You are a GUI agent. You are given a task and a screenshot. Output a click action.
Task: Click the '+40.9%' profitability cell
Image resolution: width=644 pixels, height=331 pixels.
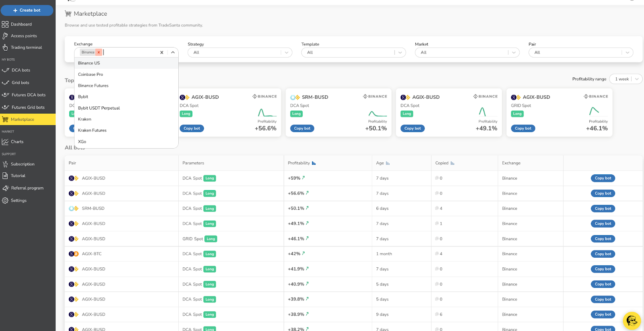click(296, 284)
